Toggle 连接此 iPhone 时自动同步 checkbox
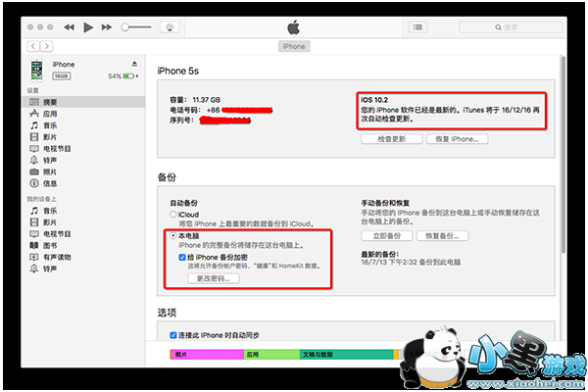The width and height of the screenshot is (588, 392). tap(173, 335)
